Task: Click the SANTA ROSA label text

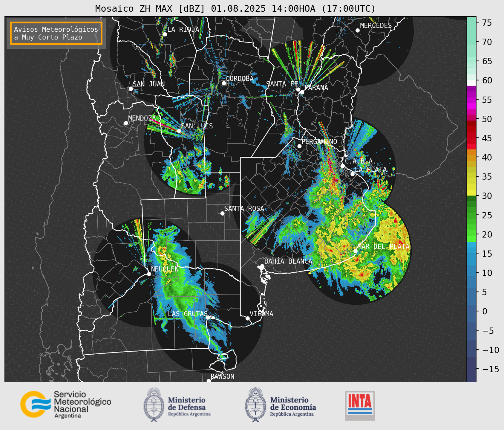Action: tap(244, 208)
